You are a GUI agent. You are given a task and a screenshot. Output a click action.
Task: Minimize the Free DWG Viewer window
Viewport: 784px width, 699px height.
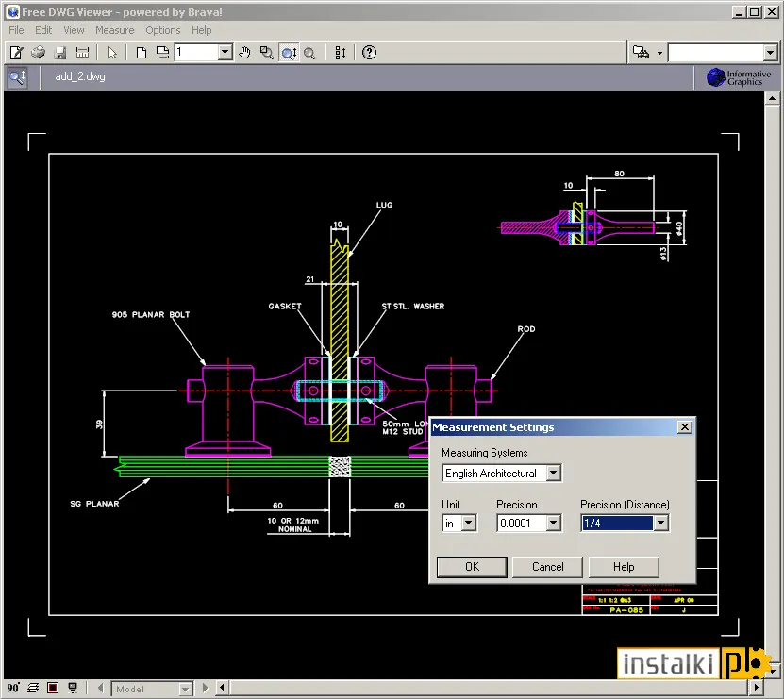pos(739,12)
